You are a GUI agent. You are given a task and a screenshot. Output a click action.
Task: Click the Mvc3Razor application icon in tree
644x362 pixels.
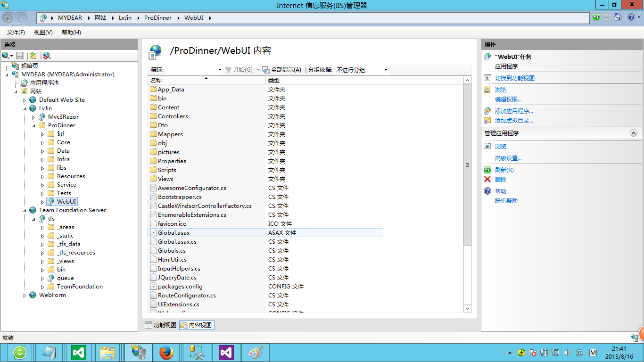[42, 117]
